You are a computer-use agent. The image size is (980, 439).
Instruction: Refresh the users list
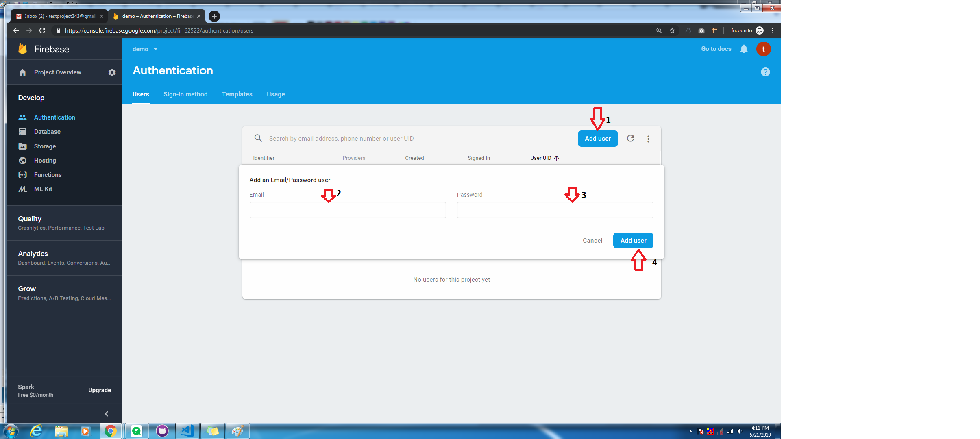pos(630,139)
